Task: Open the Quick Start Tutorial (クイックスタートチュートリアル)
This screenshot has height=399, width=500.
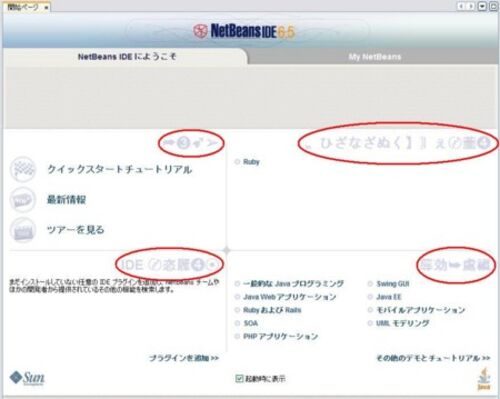Action: [120, 169]
